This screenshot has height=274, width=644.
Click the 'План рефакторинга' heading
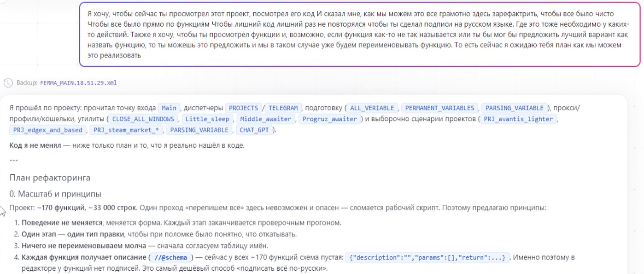(x=50, y=178)
